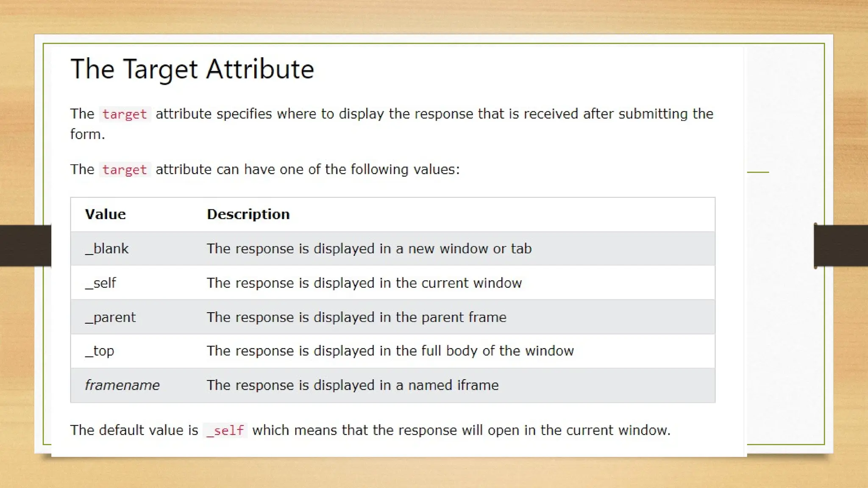Select the _self table value cell
The width and height of the screenshot is (868, 488).
coord(101,283)
